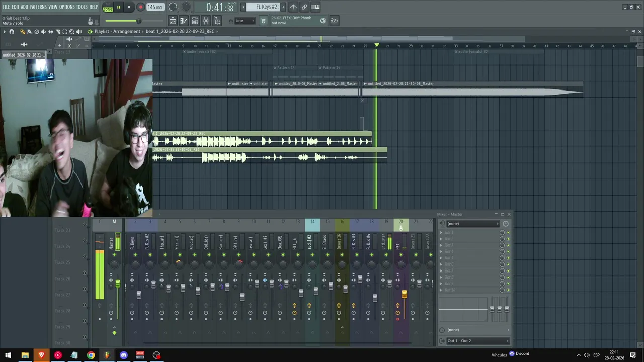The height and width of the screenshot is (362, 644).
Task: Select the slice tool in playlist toolbar
Action: pos(57,32)
